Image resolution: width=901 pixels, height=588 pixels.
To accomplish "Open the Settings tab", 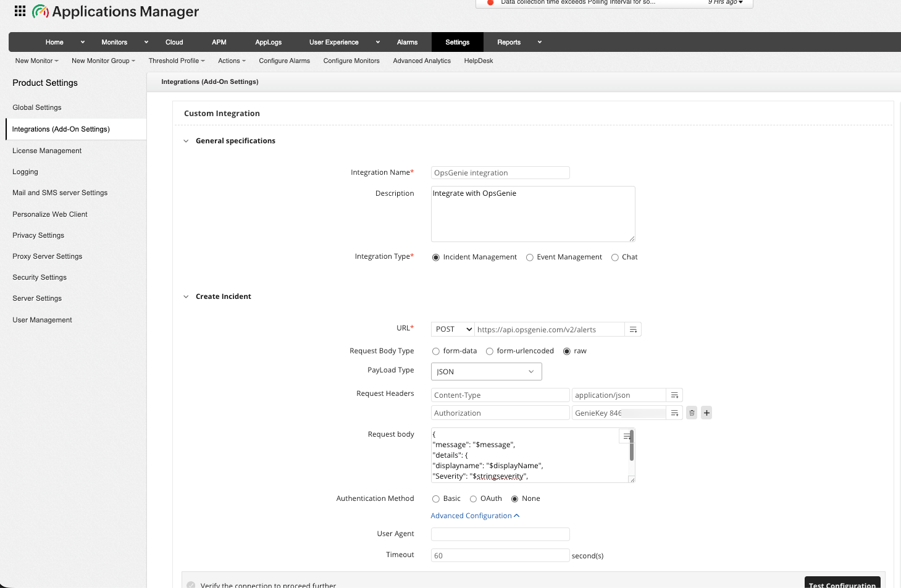I will (458, 42).
